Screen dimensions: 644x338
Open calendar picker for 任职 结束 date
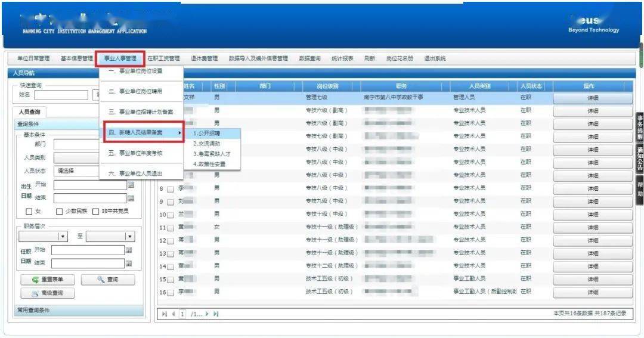(x=129, y=263)
